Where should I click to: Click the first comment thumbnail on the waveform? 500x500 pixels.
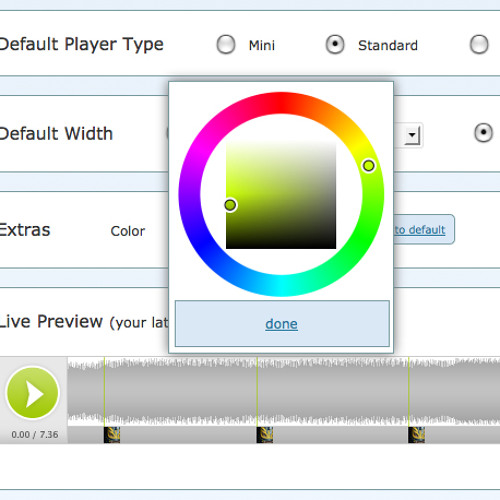tap(112, 435)
